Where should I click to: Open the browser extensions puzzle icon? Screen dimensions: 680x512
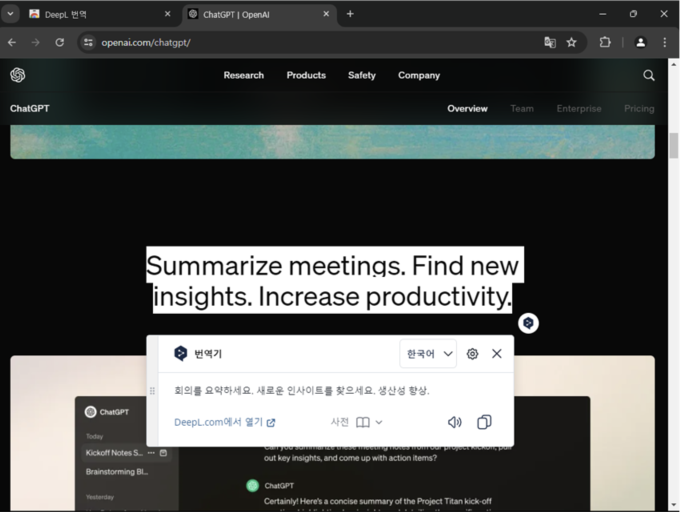(x=605, y=42)
